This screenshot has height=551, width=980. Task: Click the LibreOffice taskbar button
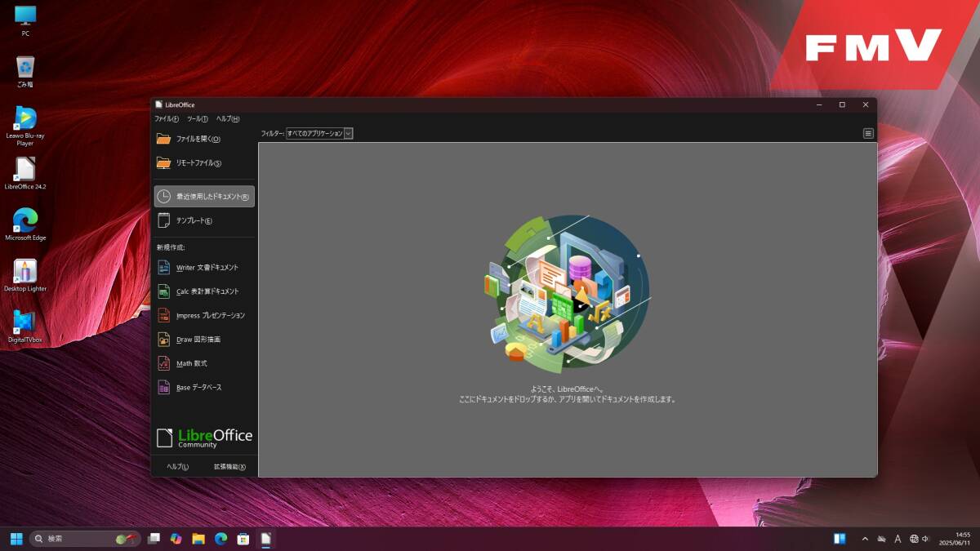point(265,539)
